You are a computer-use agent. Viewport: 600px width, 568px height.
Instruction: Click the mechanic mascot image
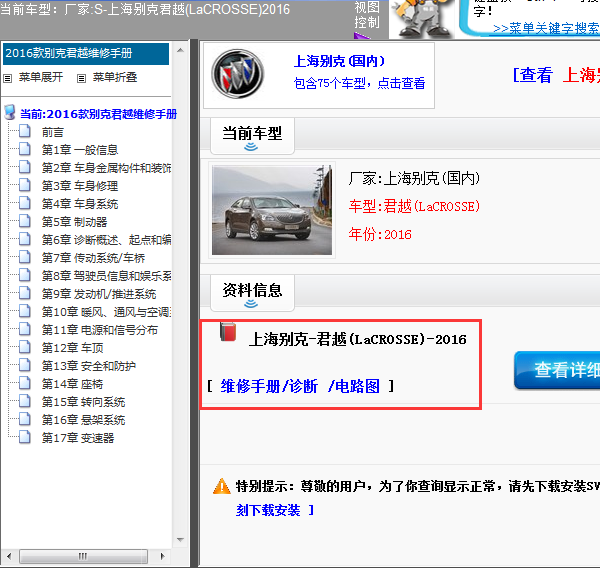[422, 18]
